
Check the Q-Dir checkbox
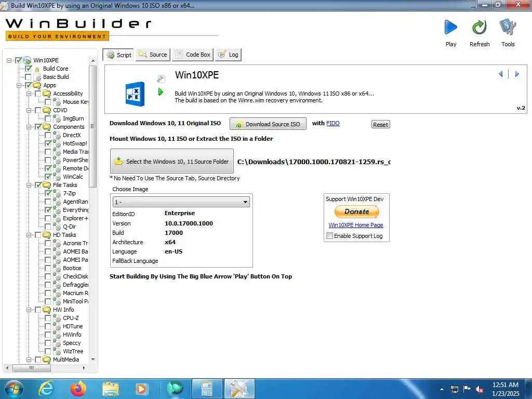[x=48, y=227]
